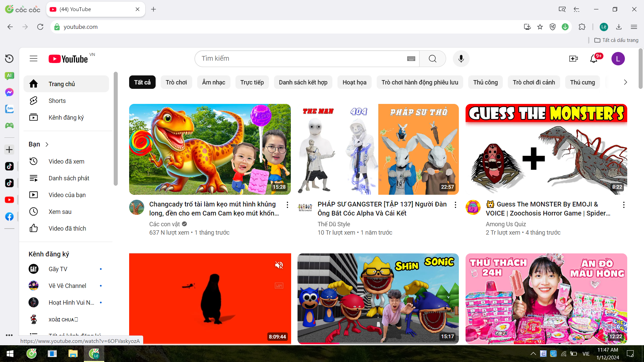Viewport: 644px width, 362px height.
Task: Expand the Bạn section chevron
Action: click(x=47, y=144)
